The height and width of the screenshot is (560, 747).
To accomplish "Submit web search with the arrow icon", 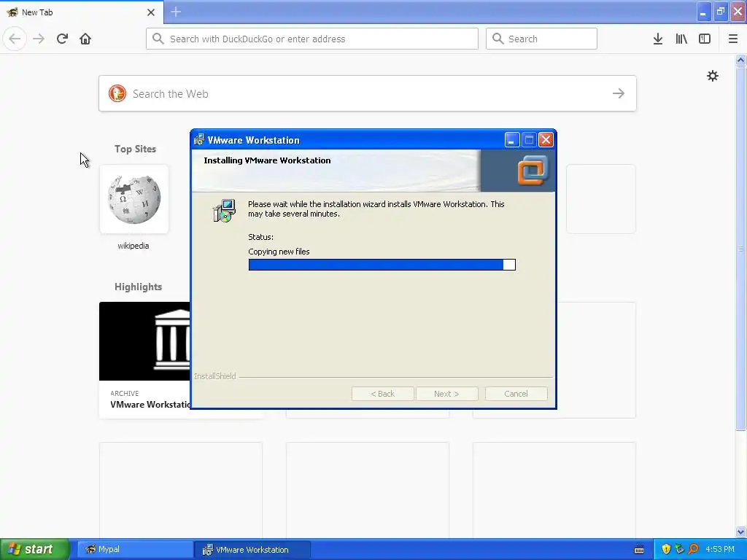I will coord(619,93).
